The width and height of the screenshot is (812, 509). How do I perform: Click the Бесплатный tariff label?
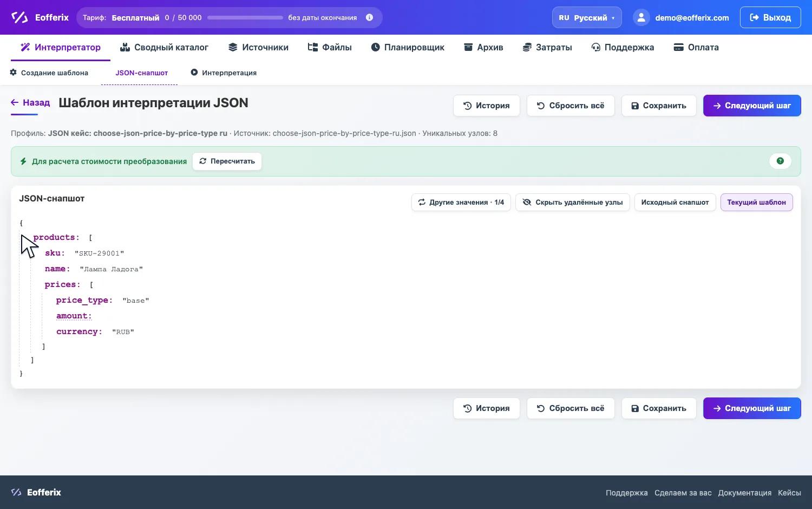(x=135, y=17)
